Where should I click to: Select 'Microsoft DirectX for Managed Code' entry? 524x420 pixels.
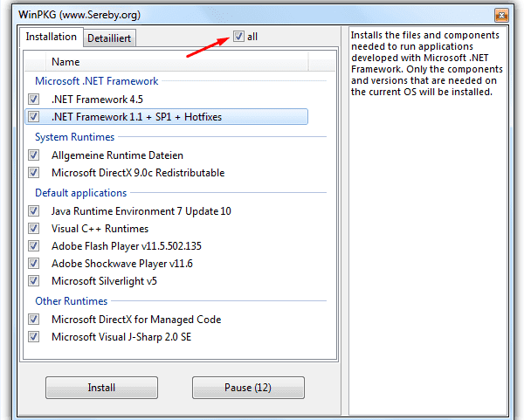point(136,319)
